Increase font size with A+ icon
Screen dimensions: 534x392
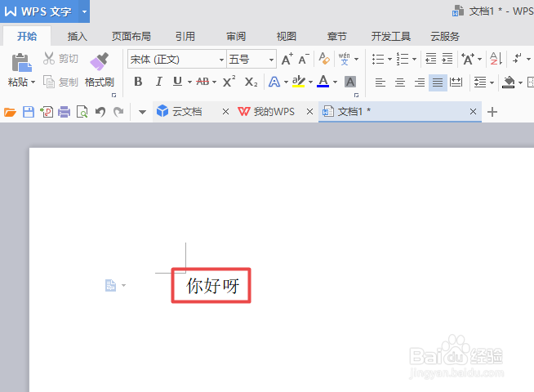click(x=287, y=60)
